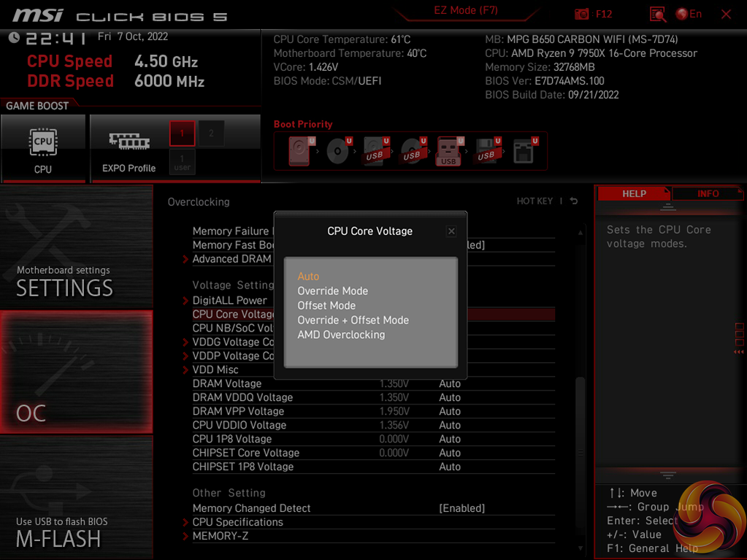Go back with the return arrow icon
Screen dimensions: 747x560
click(574, 201)
